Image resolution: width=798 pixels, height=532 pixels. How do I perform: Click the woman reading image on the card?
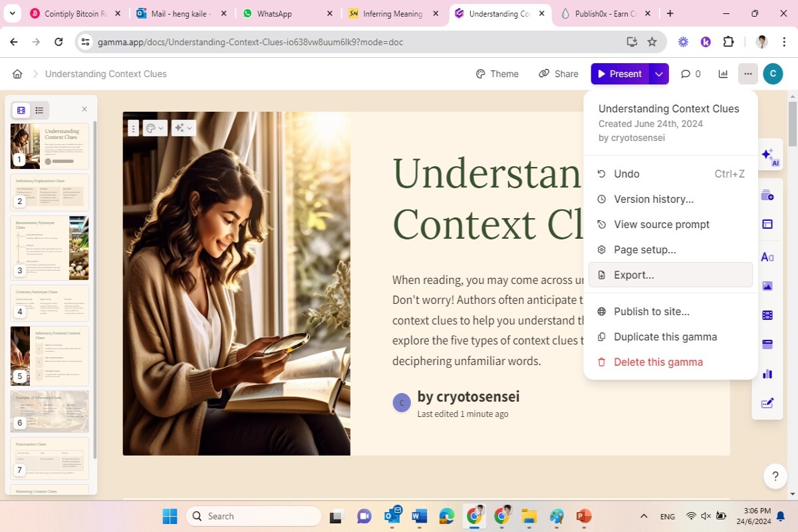point(237,283)
